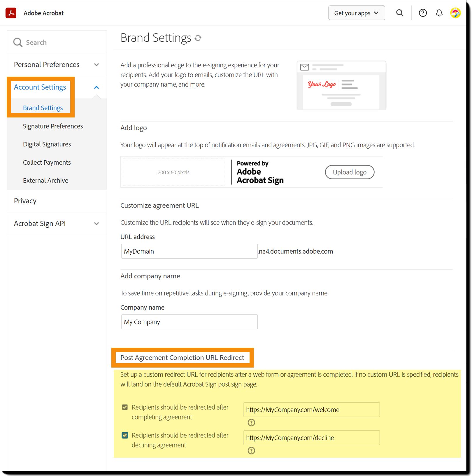The image size is (472, 476).
Task: Expand the Personal Preferences section
Action: click(x=57, y=65)
